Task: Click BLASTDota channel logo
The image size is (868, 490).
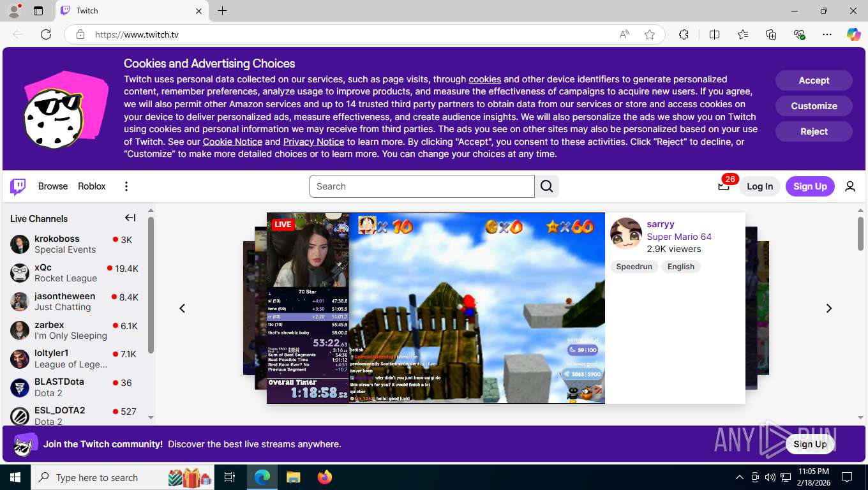Action: click(x=20, y=387)
